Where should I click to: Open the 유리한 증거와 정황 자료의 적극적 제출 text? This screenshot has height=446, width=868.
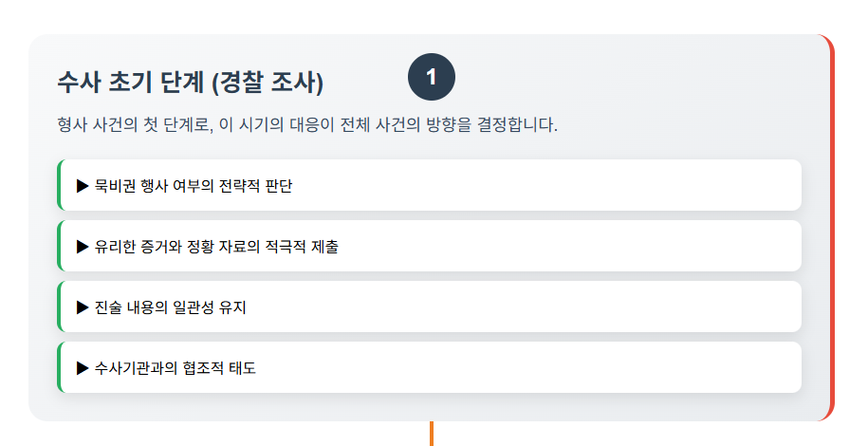click(x=216, y=247)
